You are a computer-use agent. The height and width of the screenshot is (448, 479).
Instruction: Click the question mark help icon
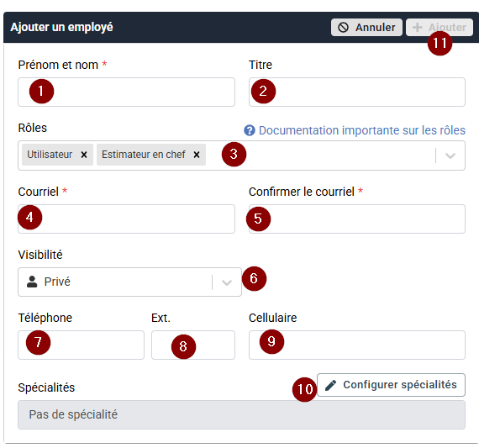[x=250, y=130]
